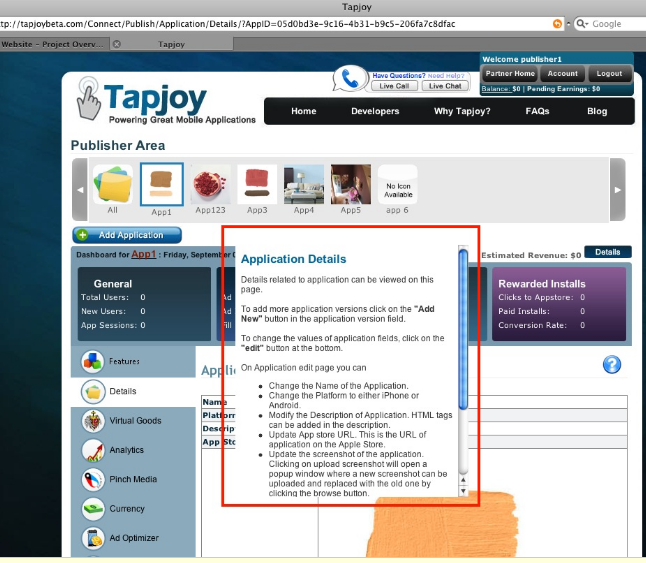The image size is (646, 563).
Task: Start a Live Chat
Action: pos(445,86)
